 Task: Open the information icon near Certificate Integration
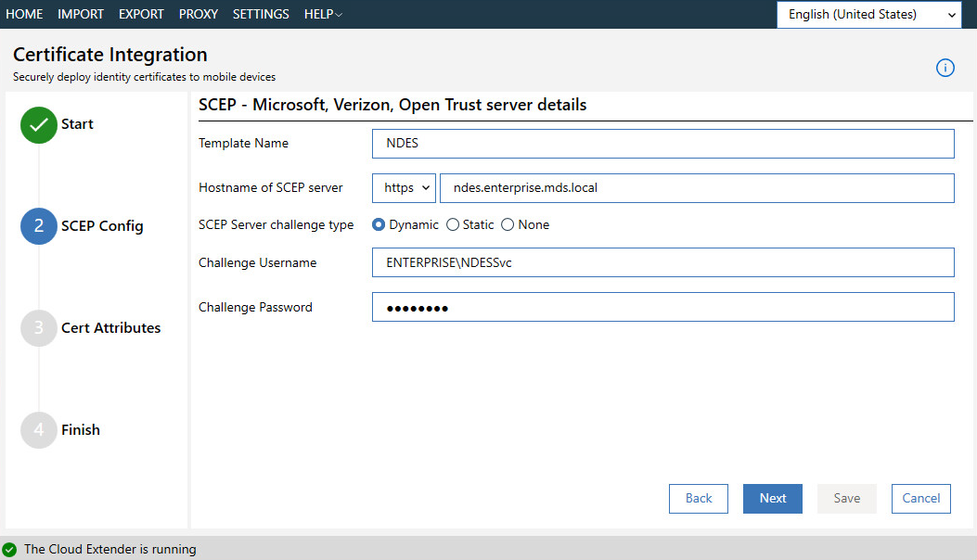point(945,68)
